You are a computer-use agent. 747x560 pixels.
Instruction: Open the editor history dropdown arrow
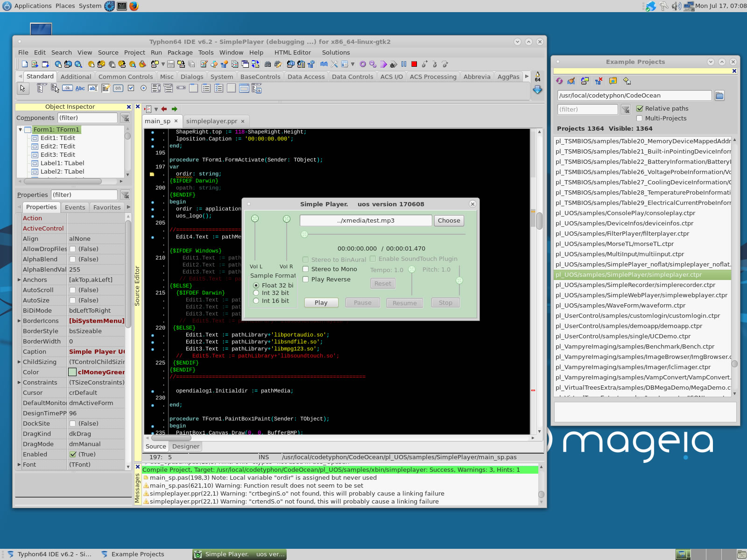pyautogui.click(x=156, y=109)
